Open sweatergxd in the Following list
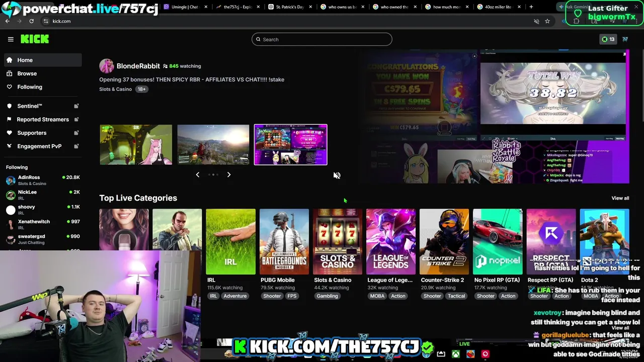644x362 pixels. click(x=43, y=239)
